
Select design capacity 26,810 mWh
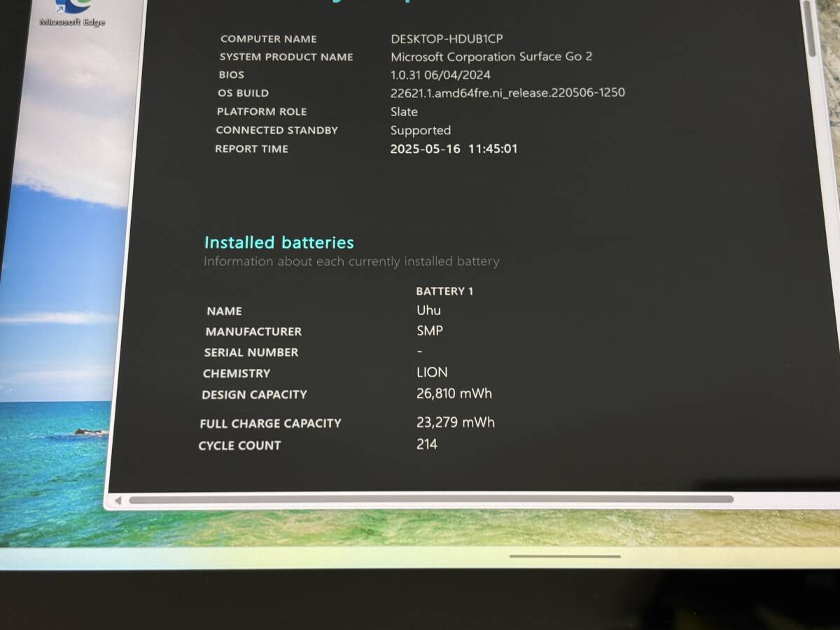454,393
